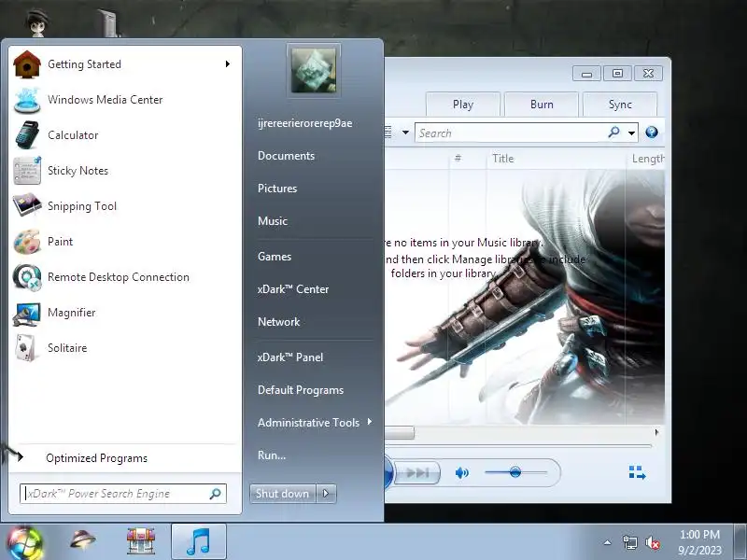Click the Next track button

pos(417,472)
